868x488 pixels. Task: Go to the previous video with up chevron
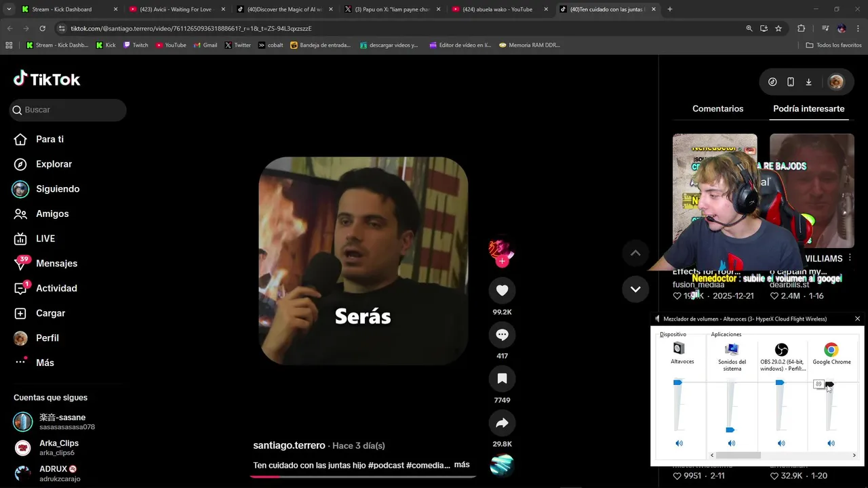coord(635,253)
